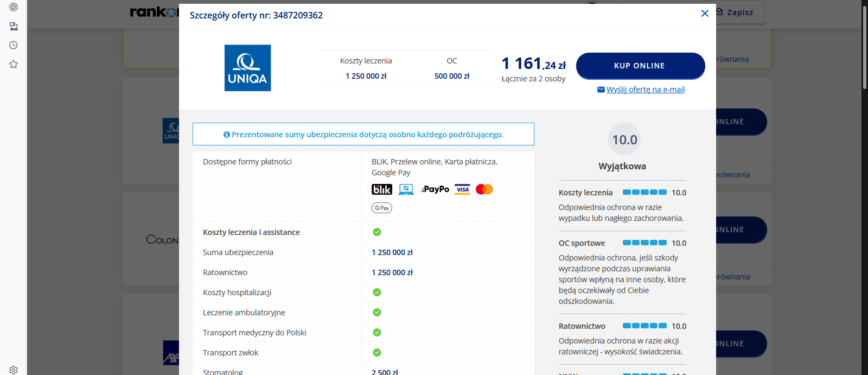Click the UNIQA insurer logo
The image size is (868, 375).
click(x=248, y=68)
